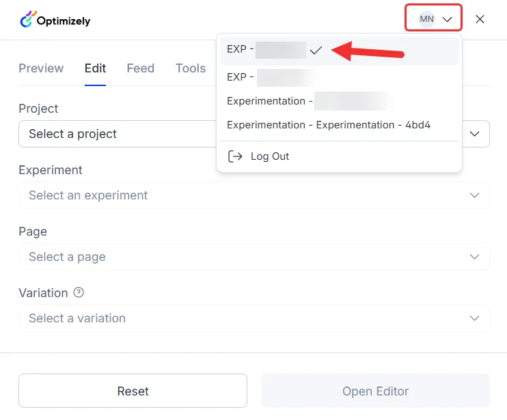Image resolution: width=507 pixels, height=420 pixels.
Task: Click the Variation help question-mark icon
Action: [79, 292]
